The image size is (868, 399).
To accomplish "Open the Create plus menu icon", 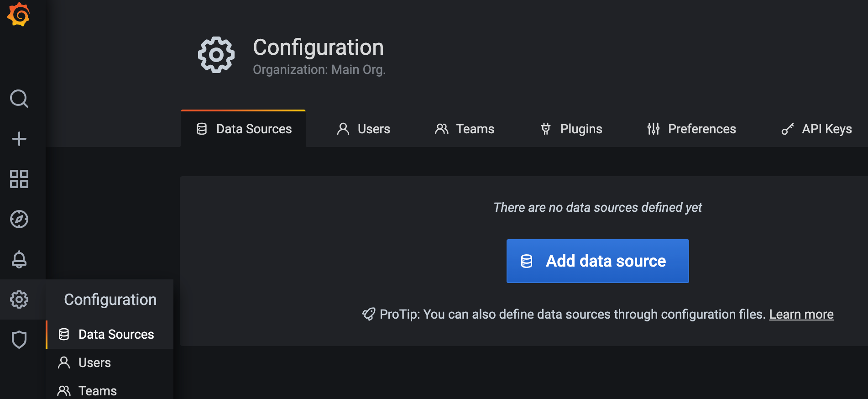I will [x=19, y=139].
